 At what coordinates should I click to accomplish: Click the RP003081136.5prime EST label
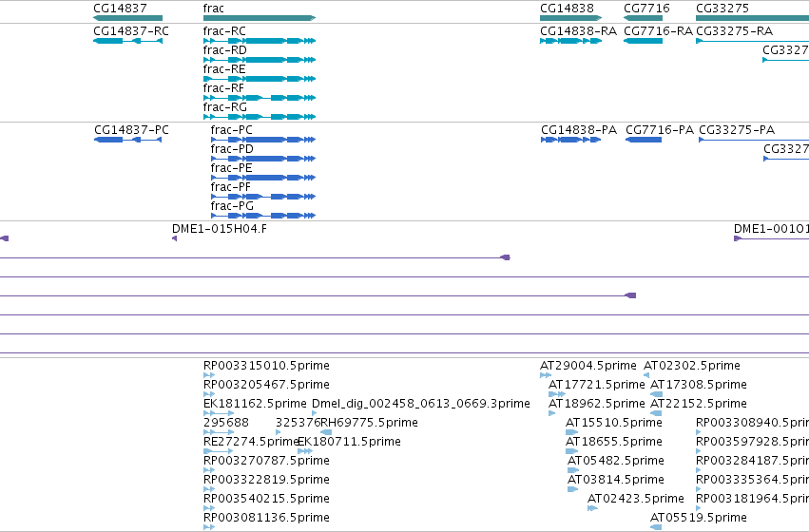[x=266, y=518]
